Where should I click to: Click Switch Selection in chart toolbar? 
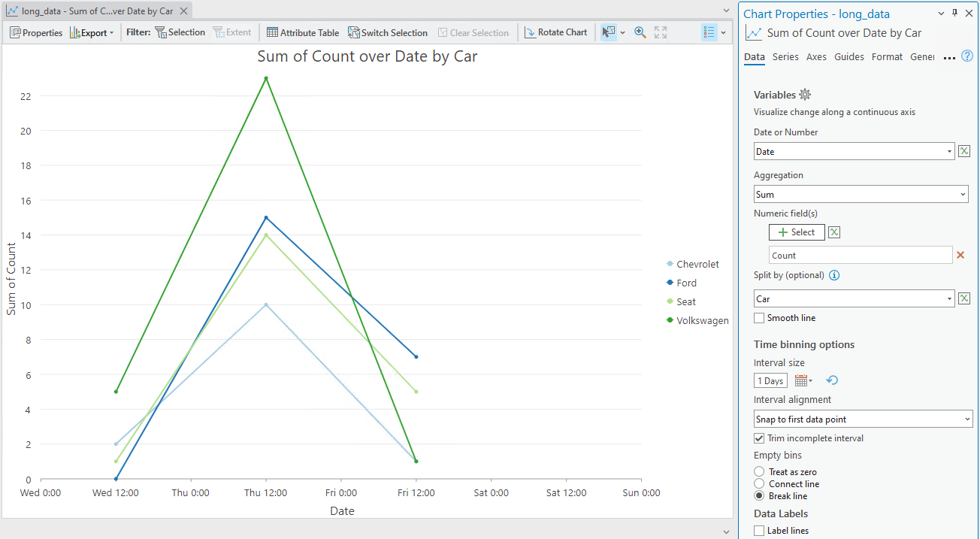(x=387, y=32)
